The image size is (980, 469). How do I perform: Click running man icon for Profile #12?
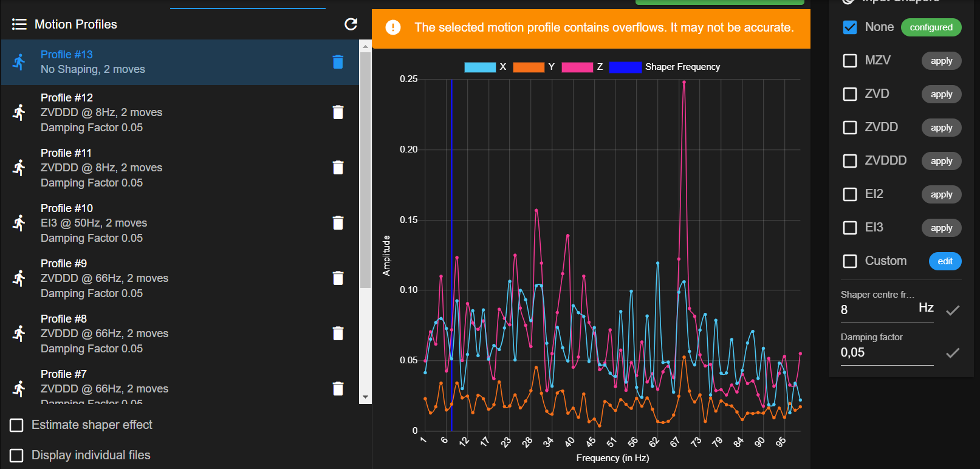pyautogui.click(x=19, y=112)
